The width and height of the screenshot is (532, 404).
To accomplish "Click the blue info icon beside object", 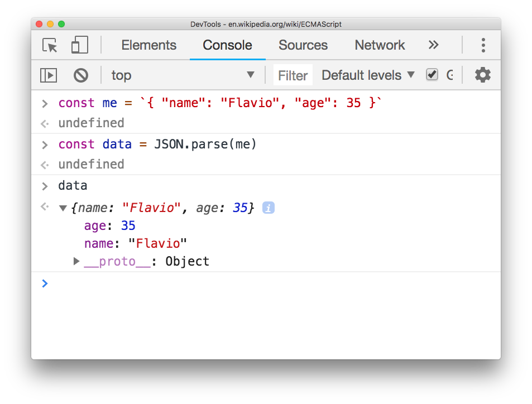I will (268, 208).
